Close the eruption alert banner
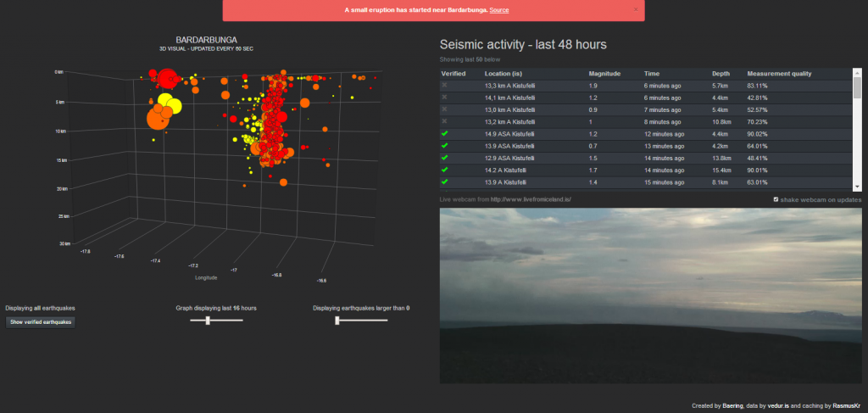The width and height of the screenshot is (868, 413). coord(636,9)
